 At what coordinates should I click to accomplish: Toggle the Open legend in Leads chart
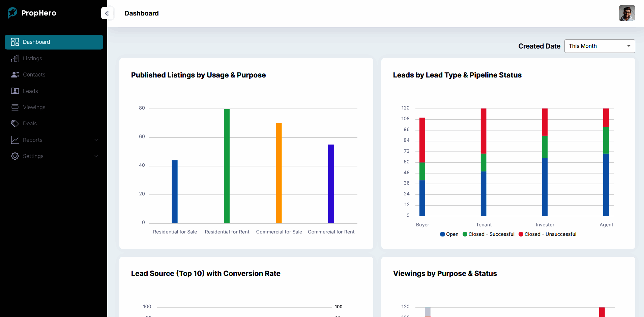(x=449, y=234)
